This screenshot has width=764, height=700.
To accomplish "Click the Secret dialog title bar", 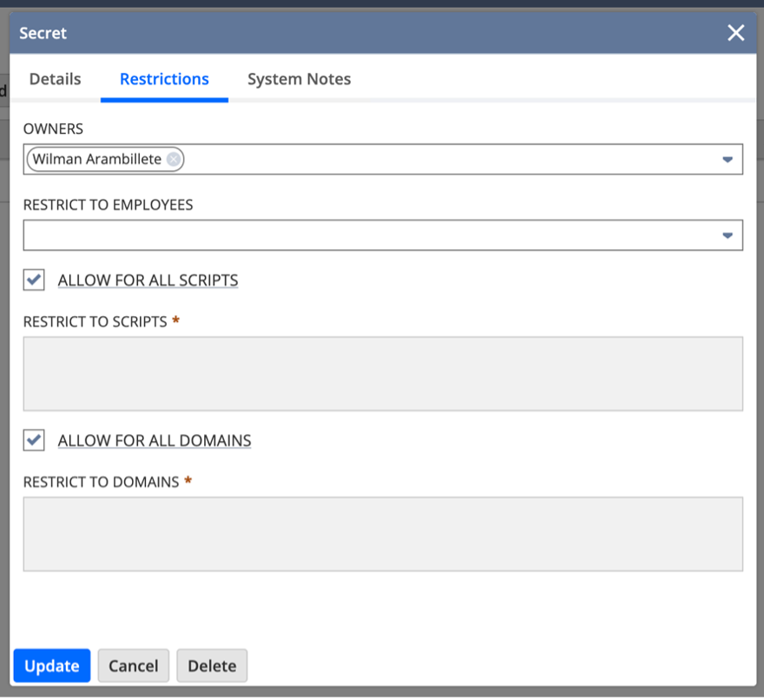I will click(x=347, y=33).
